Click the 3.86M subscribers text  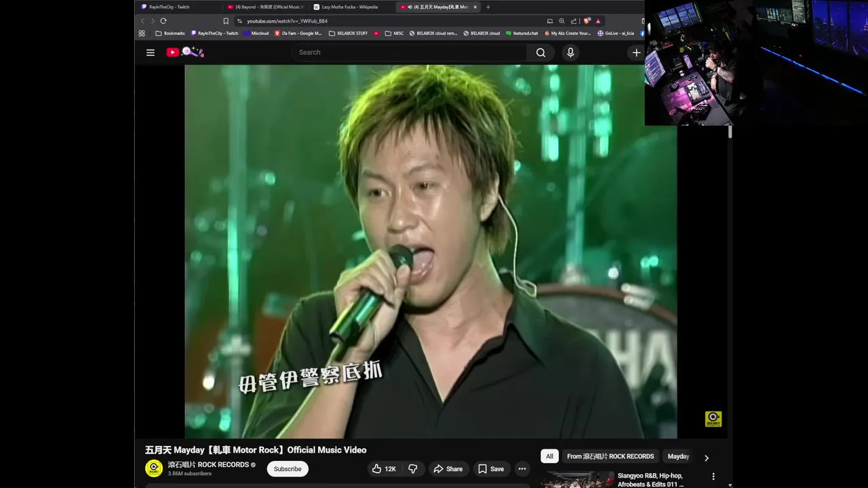click(190, 474)
